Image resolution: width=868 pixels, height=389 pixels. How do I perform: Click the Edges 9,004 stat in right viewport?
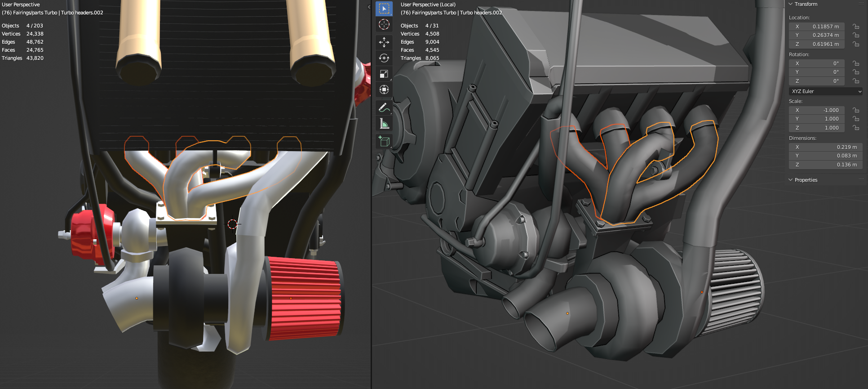point(420,42)
